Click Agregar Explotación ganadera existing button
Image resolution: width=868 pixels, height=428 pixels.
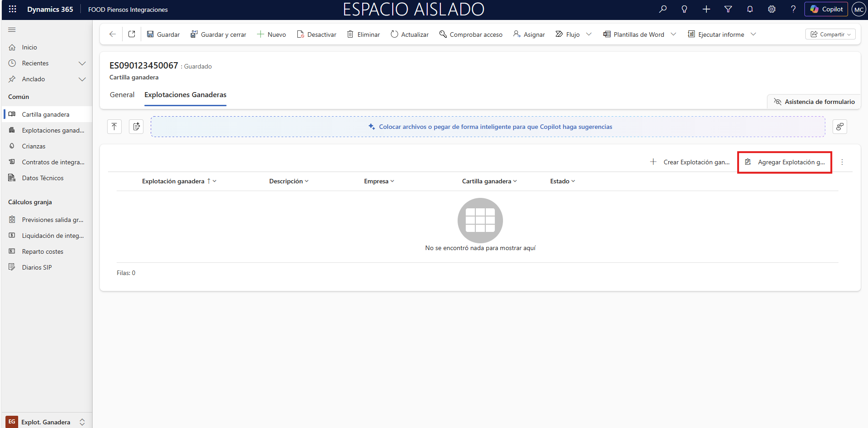[785, 162]
